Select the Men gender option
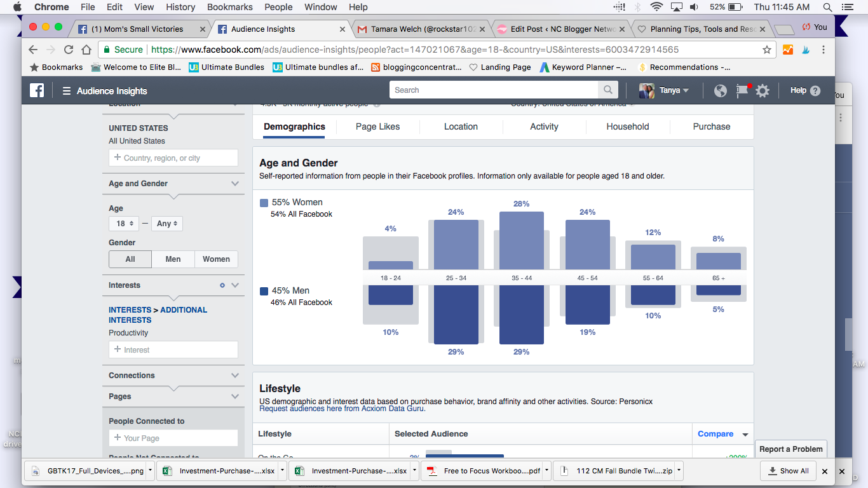 pyautogui.click(x=173, y=259)
